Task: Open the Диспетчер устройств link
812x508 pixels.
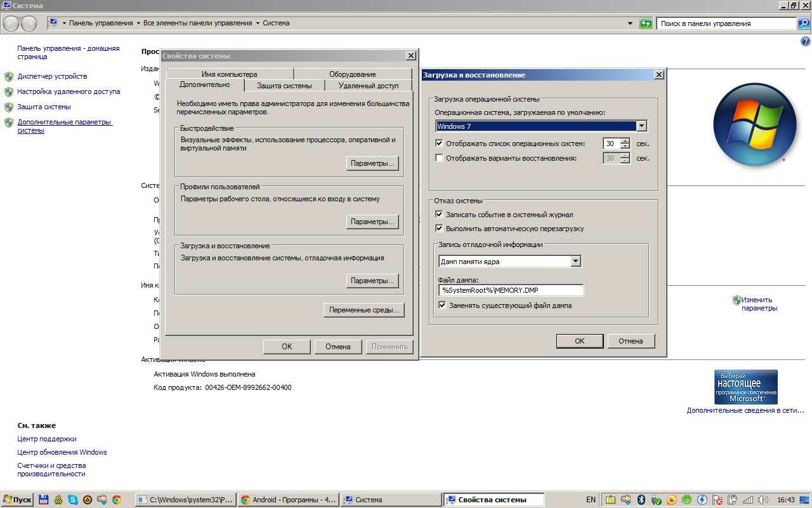Action: tap(52, 76)
